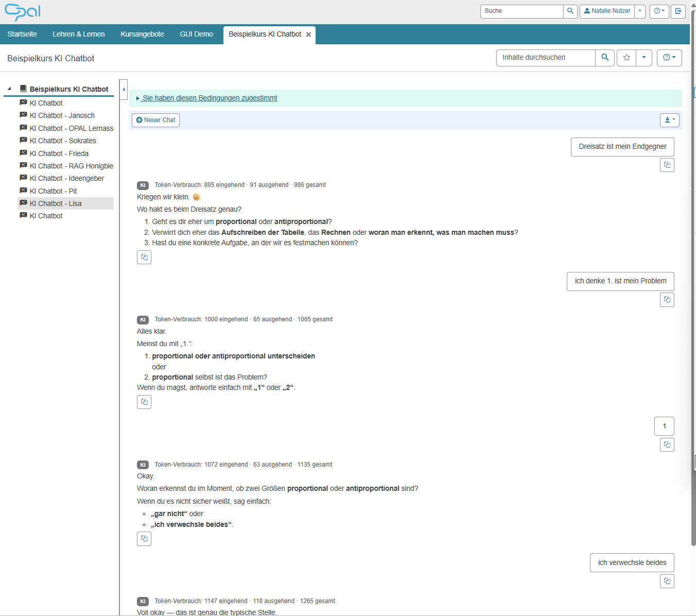
Task: Collapse the left navigation panel
Action: (x=124, y=90)
